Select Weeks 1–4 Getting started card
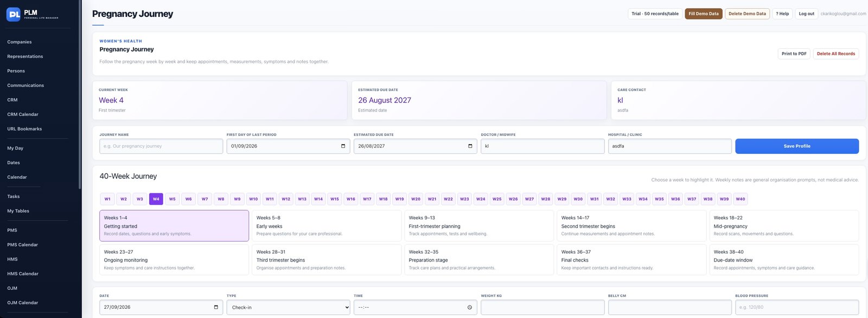868x318 pixels. 174,226
